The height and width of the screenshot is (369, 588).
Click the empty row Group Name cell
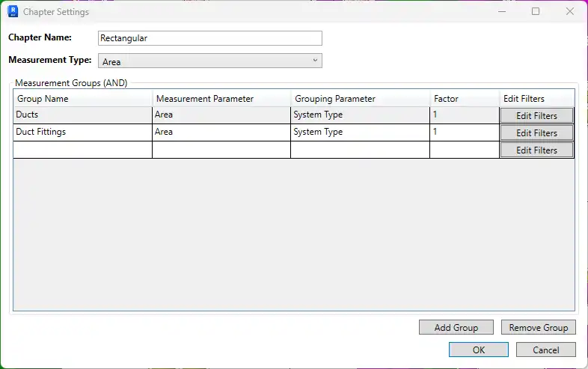(x=83, y=150)
